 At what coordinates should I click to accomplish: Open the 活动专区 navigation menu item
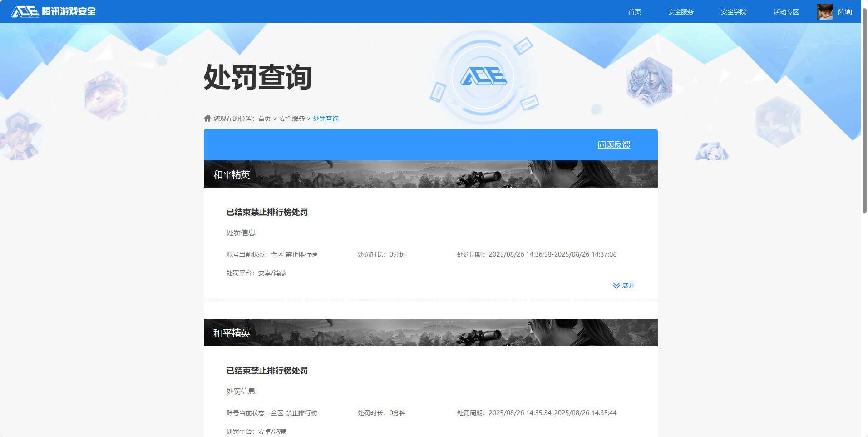pos(786,12)
